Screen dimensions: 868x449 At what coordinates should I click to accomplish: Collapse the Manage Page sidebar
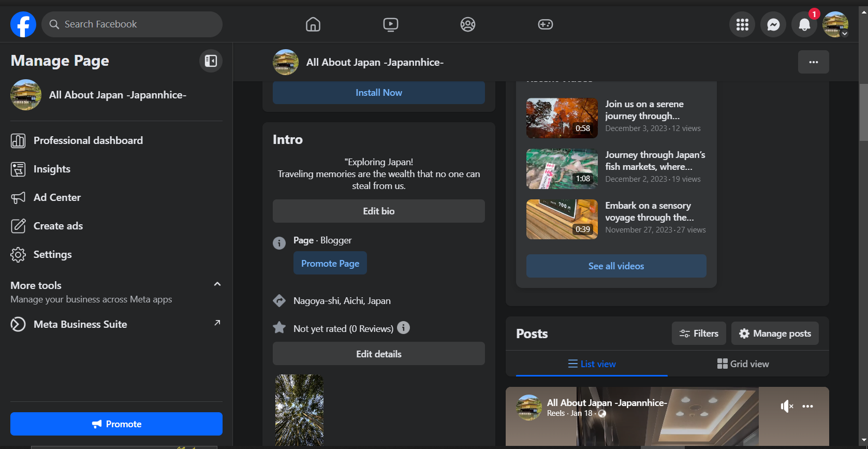211,61
